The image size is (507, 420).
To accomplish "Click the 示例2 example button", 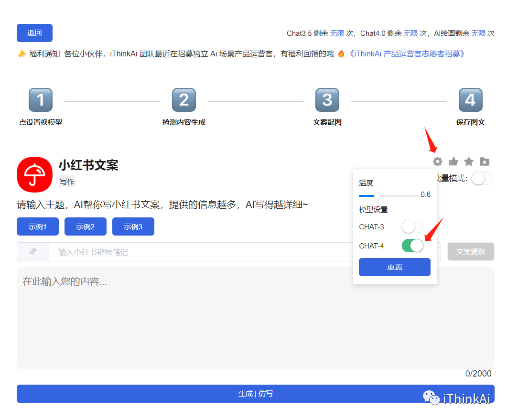I will 85,226.
